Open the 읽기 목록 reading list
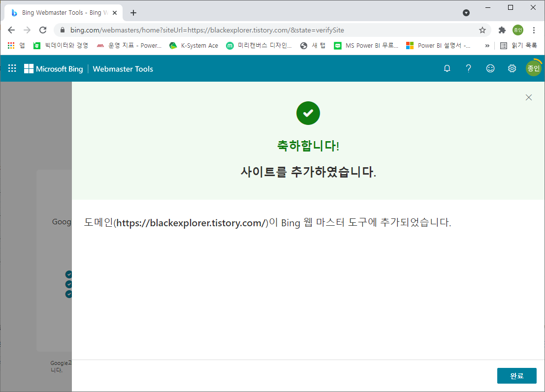 click(x=518, y=45)
